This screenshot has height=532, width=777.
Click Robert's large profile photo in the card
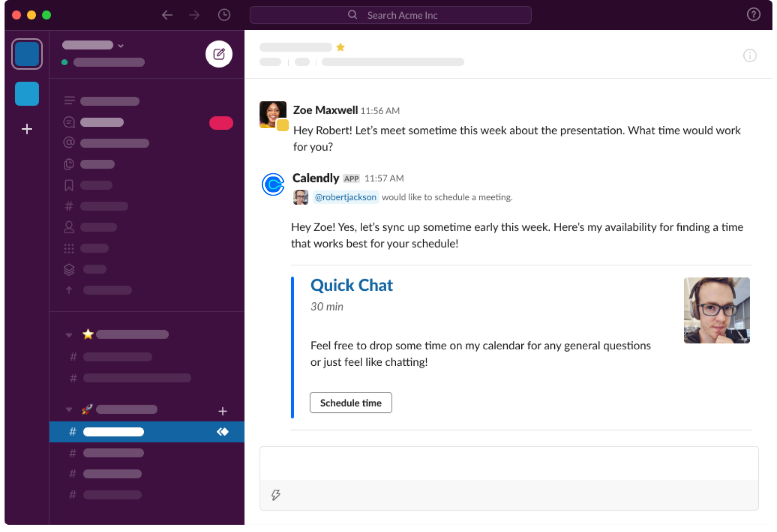click(x=717, y=310)
